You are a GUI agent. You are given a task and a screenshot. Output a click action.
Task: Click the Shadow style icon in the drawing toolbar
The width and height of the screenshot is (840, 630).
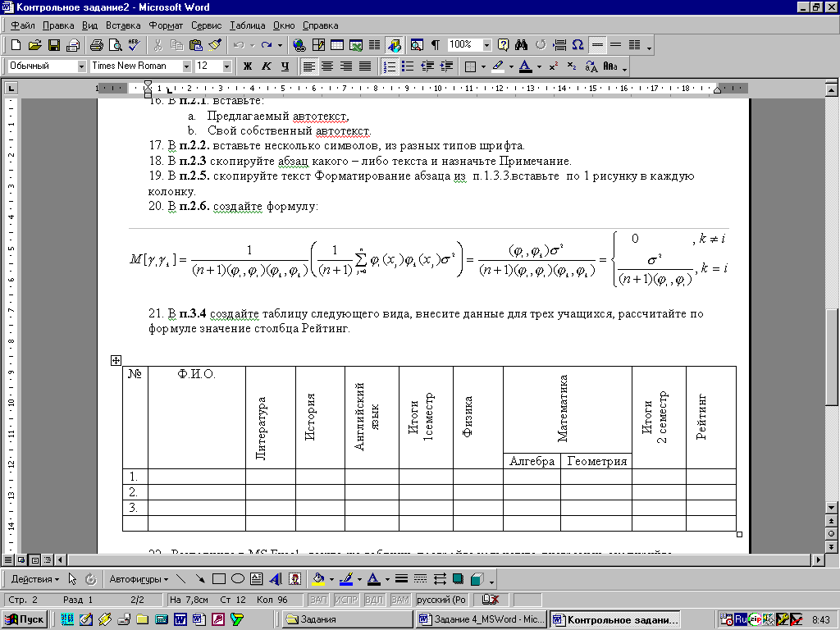pos(458,579)
